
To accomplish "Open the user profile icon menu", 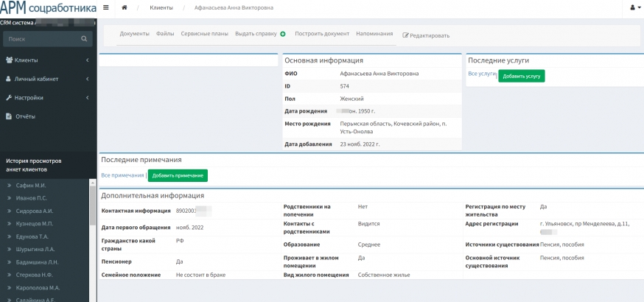I will point(634,8).
